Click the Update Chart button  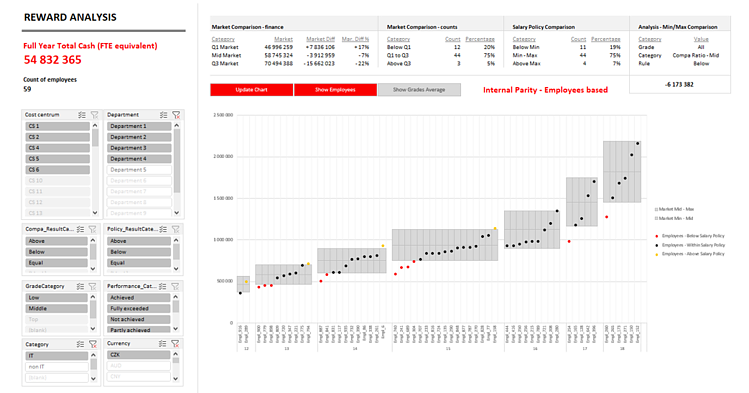point(251,90)
